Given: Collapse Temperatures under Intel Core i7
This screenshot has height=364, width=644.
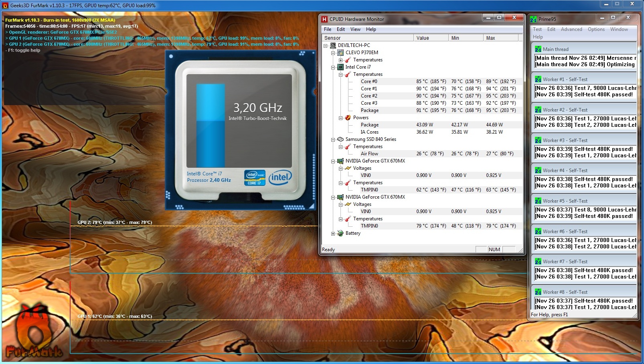Looking at the screenshot, I should click(x=340, y=75).
